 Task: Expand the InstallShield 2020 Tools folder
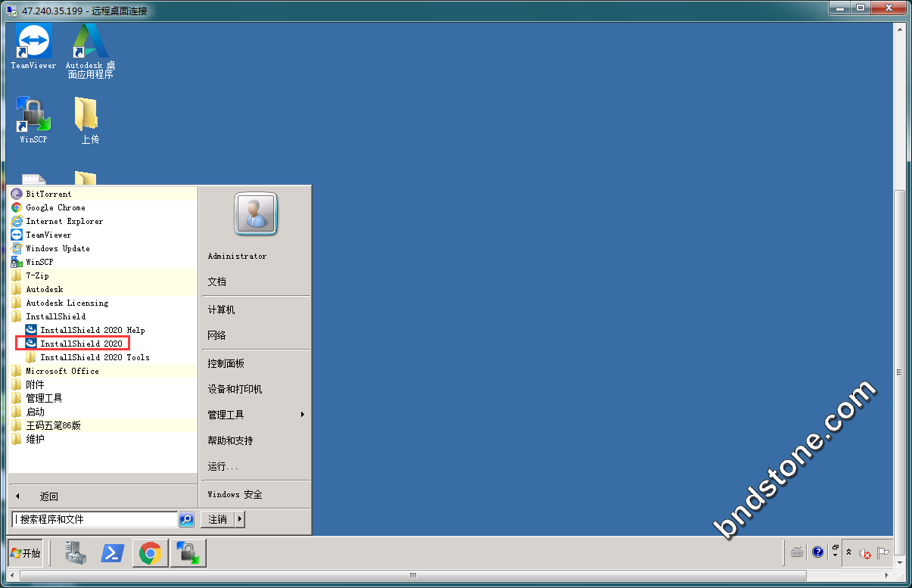pos(94,357)
